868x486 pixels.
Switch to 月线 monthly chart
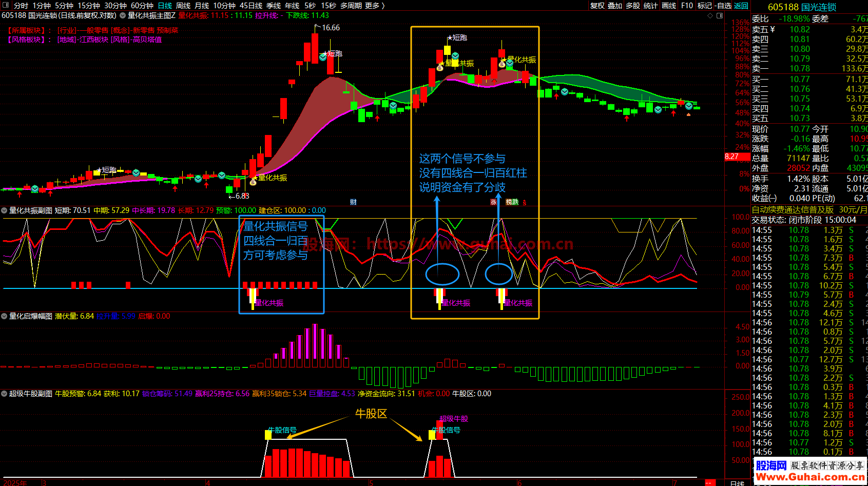point(202,6)
